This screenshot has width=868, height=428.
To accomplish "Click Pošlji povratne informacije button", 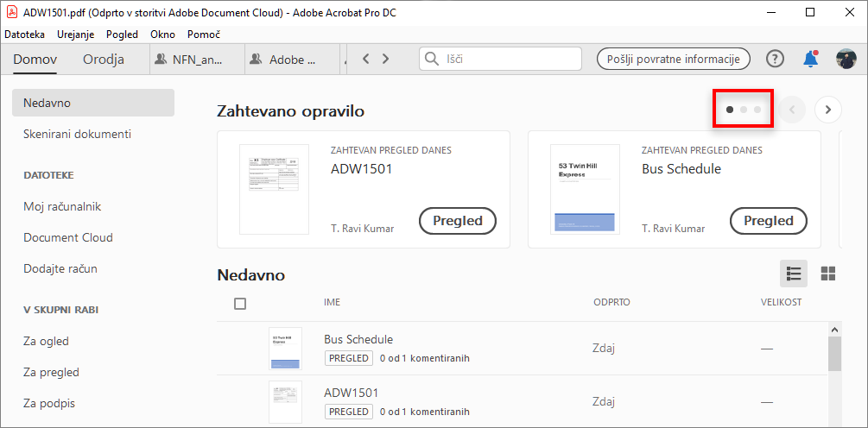I will click(x=673, y=59).
